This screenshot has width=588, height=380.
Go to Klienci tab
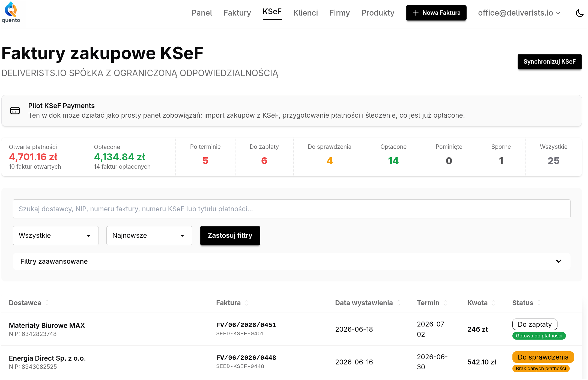coord(305,13)
